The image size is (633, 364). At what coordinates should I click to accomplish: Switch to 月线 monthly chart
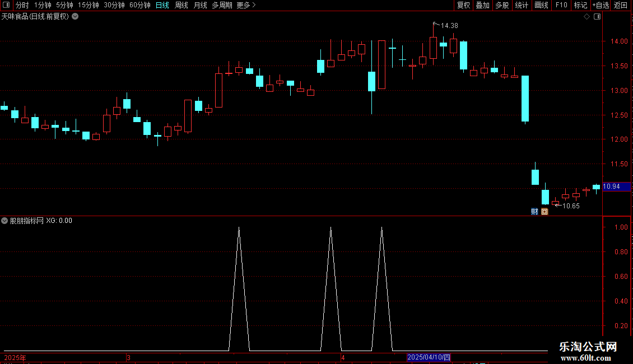[x=200, y=5]
